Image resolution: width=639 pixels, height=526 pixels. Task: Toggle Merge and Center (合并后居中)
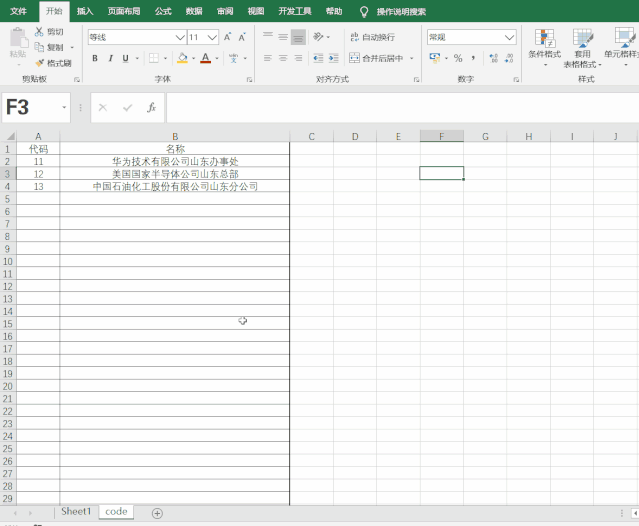376,58
